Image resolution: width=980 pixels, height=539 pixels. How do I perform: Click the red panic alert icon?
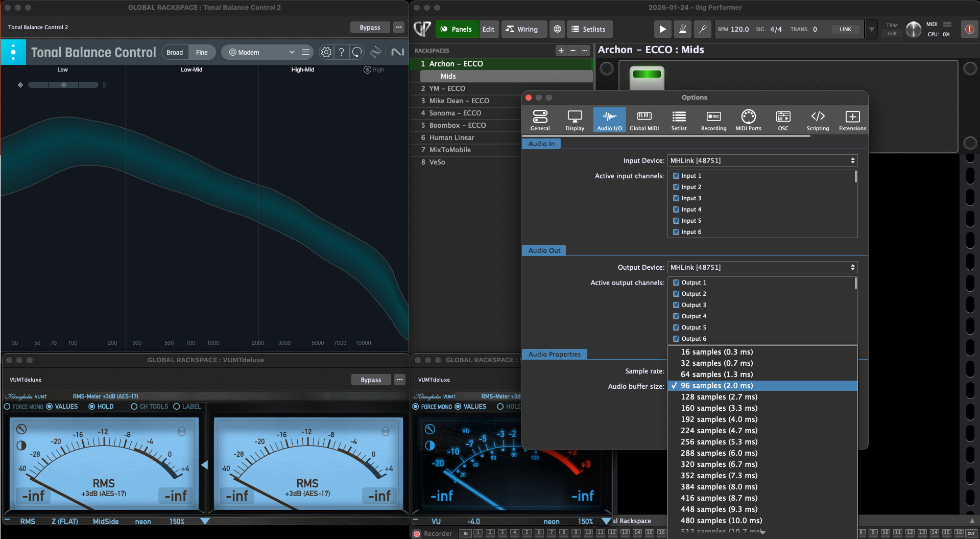[969, 29]
